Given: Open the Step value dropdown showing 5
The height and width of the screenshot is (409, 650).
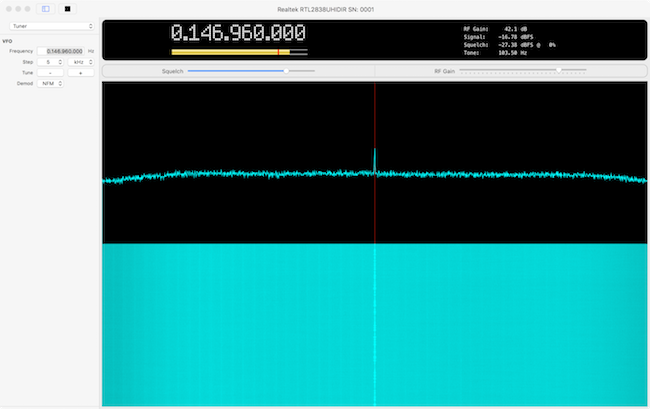Looking at the screenshot, I should 50,62.
